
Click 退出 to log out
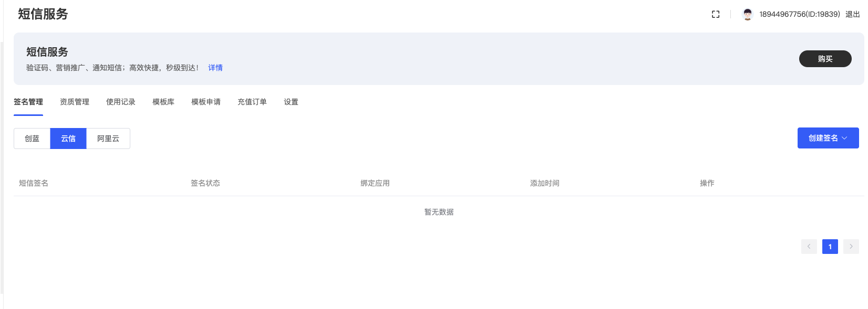tap(853, 14)
